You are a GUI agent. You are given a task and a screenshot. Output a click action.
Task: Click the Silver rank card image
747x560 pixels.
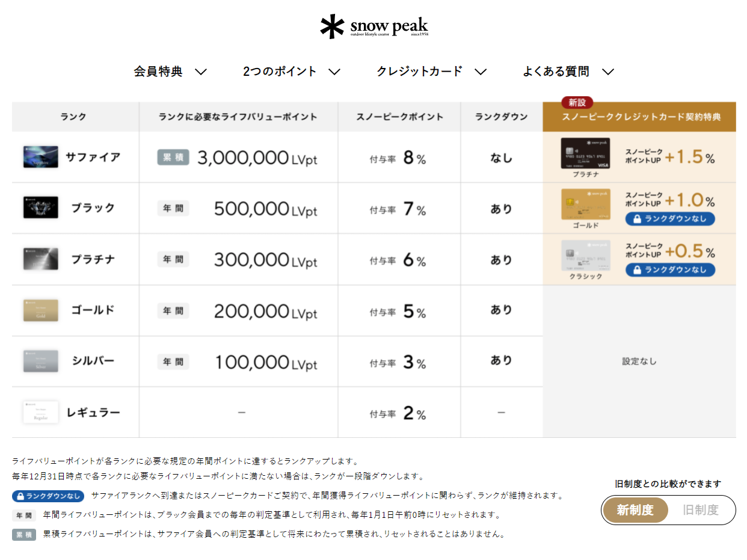[41, 361]
